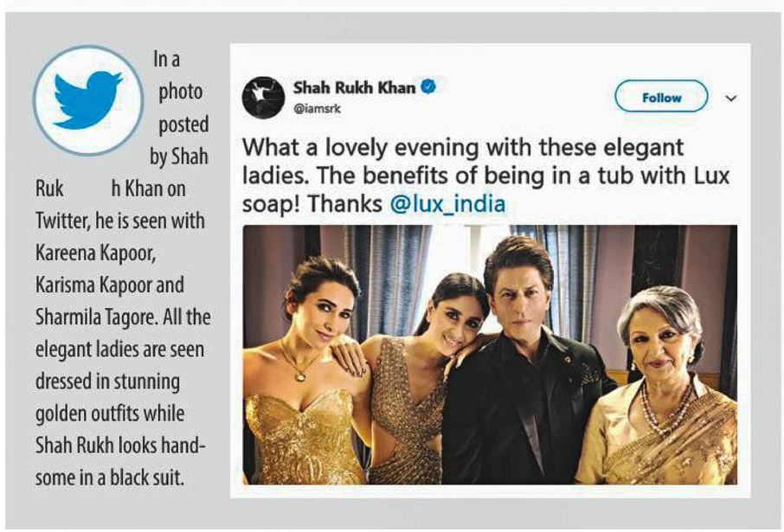
Task: Click the gold pendant necklace in photo
Action: (300, 374)
